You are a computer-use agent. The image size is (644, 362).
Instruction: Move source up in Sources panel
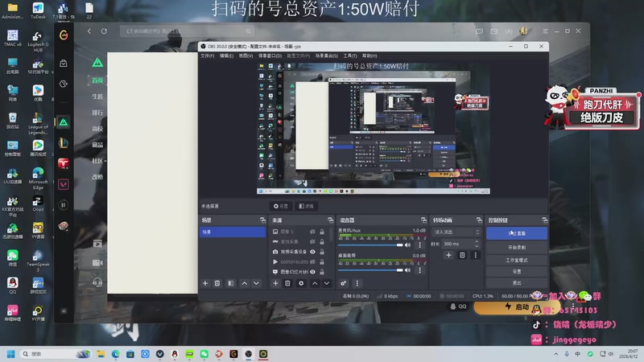315,283
